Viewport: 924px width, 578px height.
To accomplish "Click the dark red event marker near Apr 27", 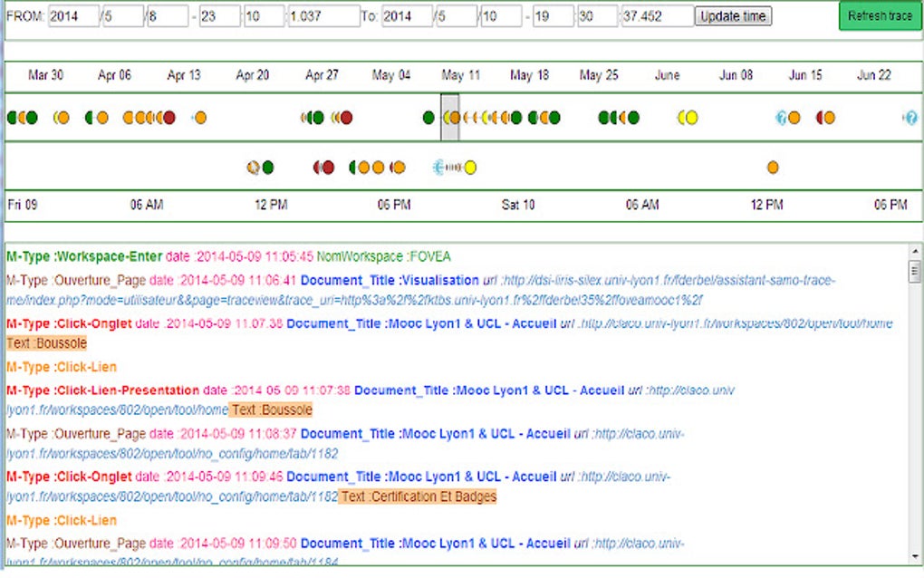I will tap(344, 117).
